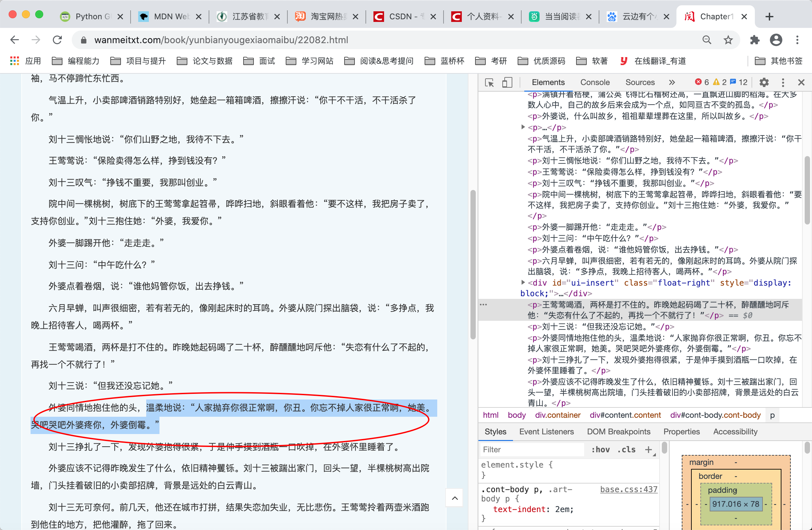The height and width of the screenshot is (530, 812).
Task: Open the DOM Breakpoints tab
Action: click(618, 431)
